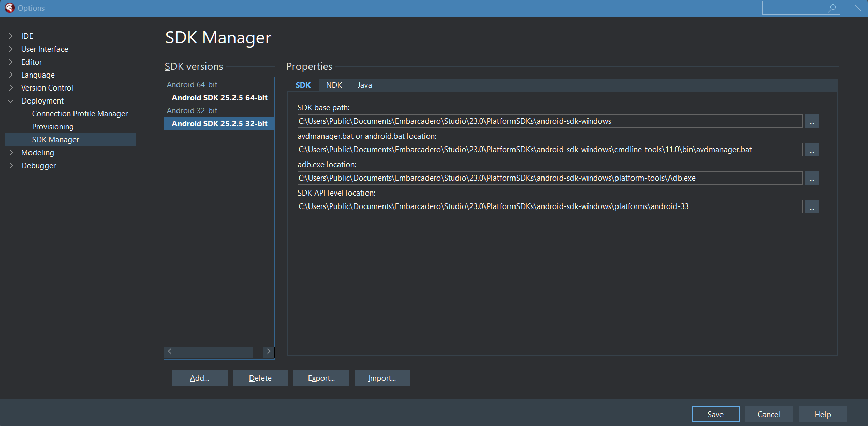
Task: Select Android SDK 25.2.5 64-bit entry
Action: click(x=219, y=98)
